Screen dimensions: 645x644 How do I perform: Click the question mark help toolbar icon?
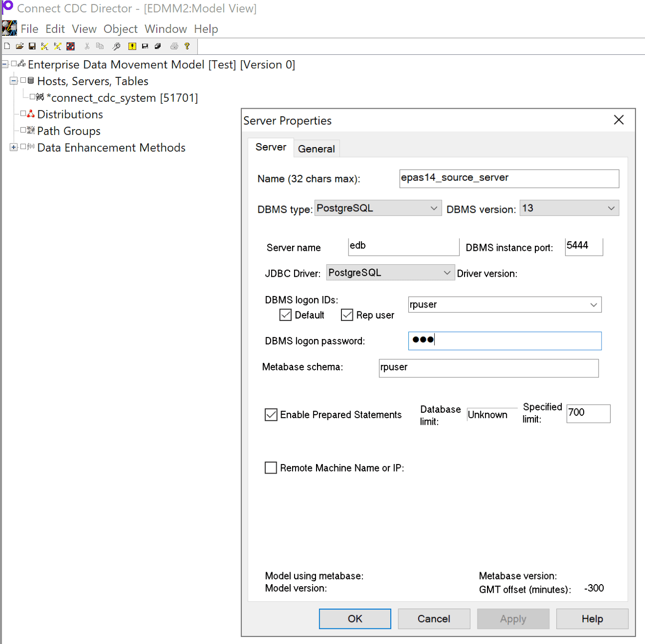[187, 46]
